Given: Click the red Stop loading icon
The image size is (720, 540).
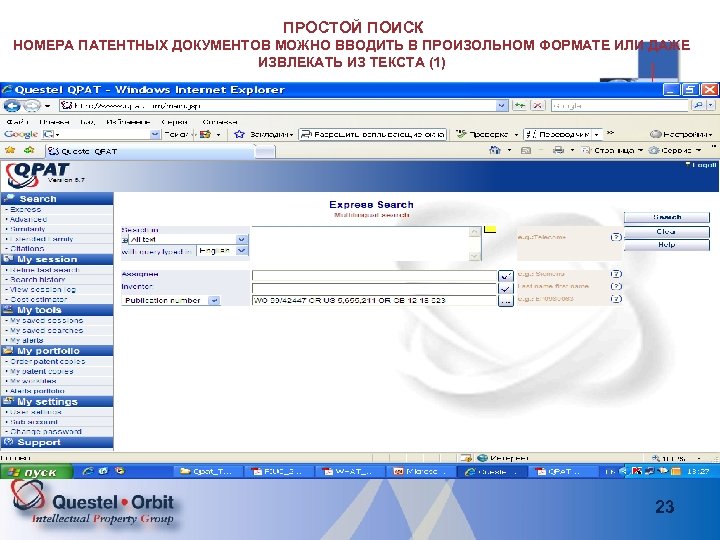Looking at the screenshot, I should click(538, 106).
